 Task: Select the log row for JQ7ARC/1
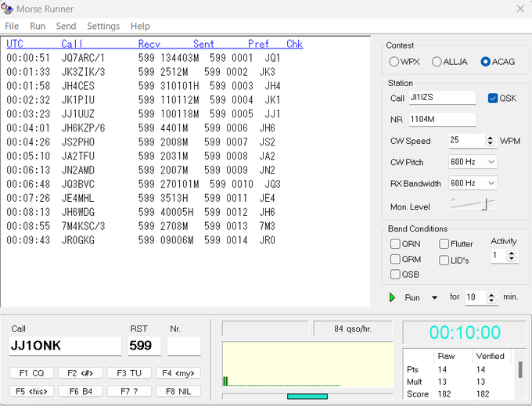pyautogui.click(x=143, y=58)
